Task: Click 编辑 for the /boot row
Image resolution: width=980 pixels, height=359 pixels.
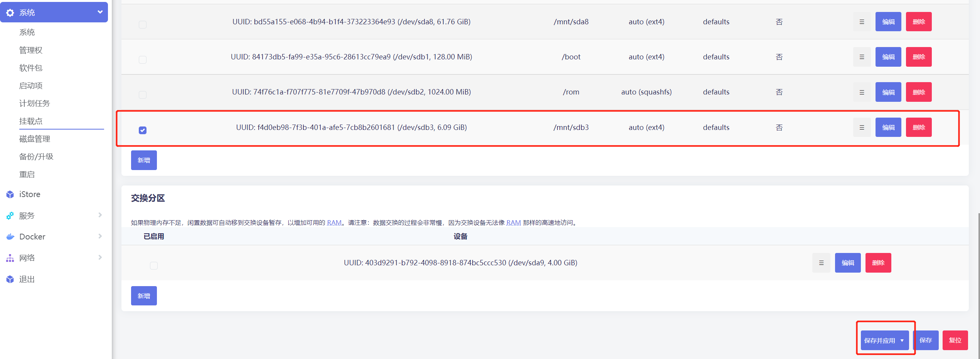Action: pyautogui.click(x=888, y=57)
